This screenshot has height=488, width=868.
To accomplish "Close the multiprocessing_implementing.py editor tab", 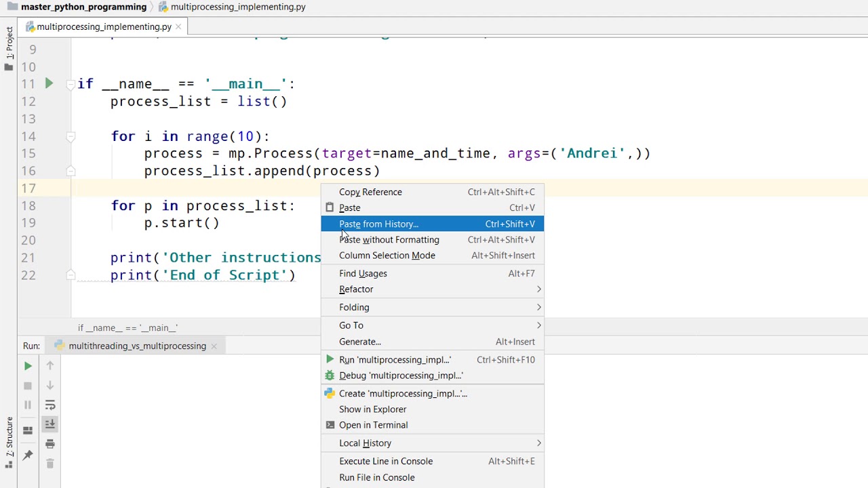I will [178, 26].
